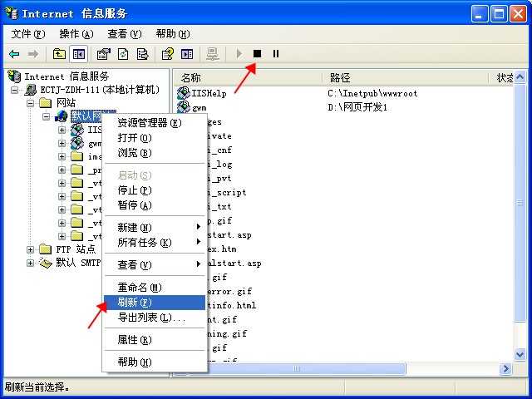The width and height of the screenshot is (532, 399).
Task: Open the 新建(N) submenu
Action: (x=155, y=227)
